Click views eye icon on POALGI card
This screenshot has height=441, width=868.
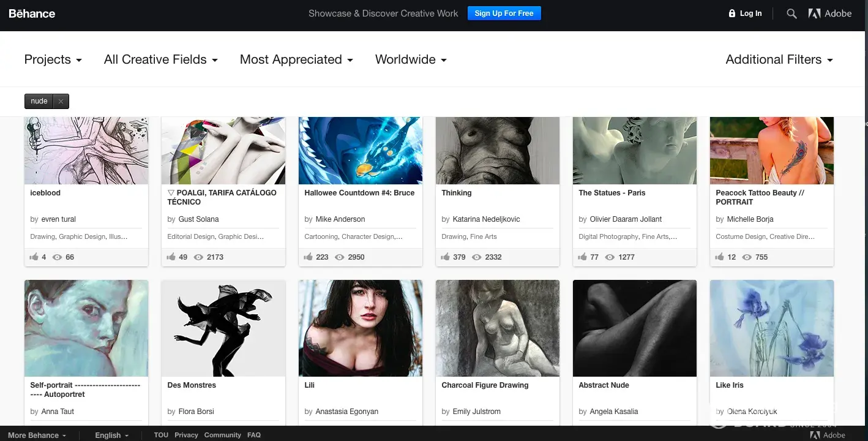(x=198, y=257)
